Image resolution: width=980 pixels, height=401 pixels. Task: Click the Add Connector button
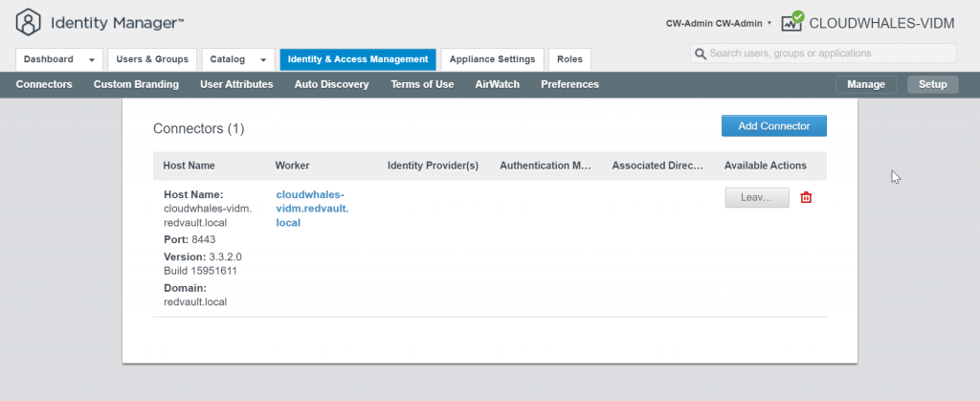pos(773,125)
